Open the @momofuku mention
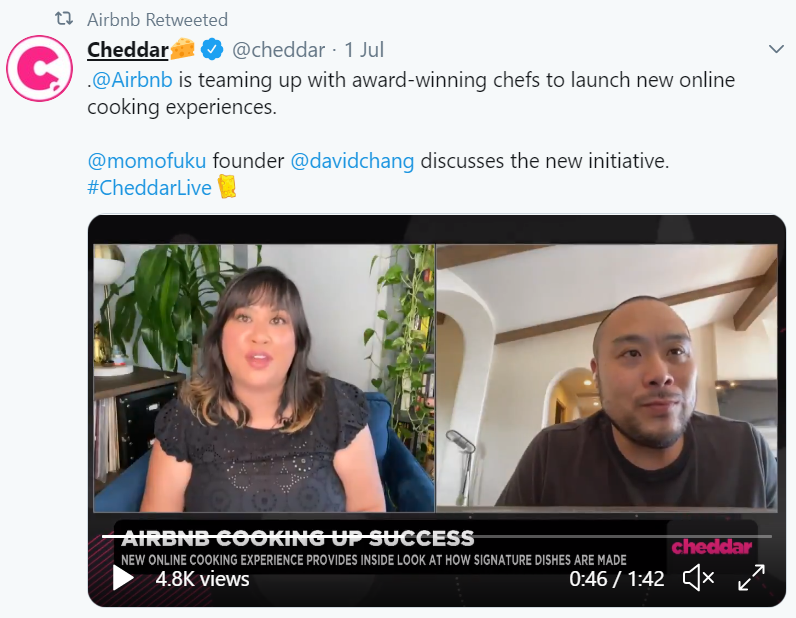This screenshot has height=618, width=796. coord(147,161)
